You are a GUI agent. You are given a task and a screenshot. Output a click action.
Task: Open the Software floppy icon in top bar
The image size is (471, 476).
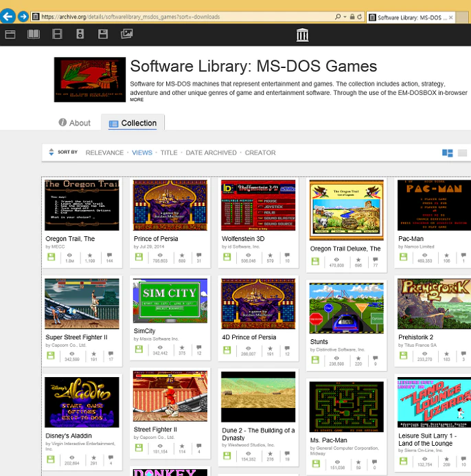click(103, 34)
